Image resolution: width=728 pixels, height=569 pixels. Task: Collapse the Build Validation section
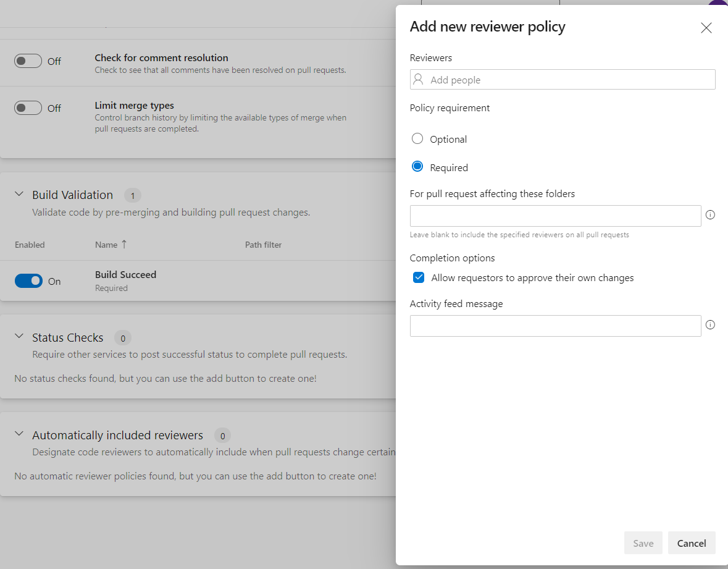coord(19,194)
